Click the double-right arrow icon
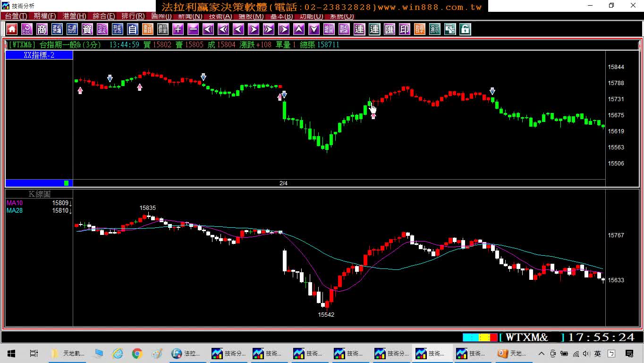644x363 pixels. click(x=269, y=29)
